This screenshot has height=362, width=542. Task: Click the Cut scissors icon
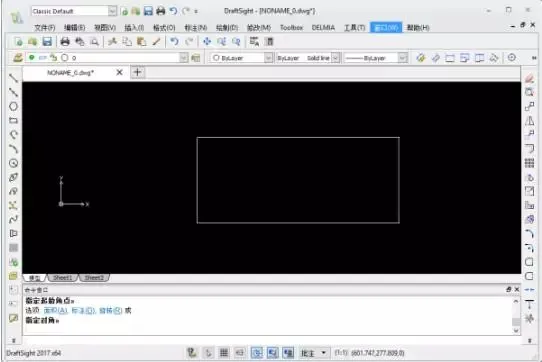112,42
